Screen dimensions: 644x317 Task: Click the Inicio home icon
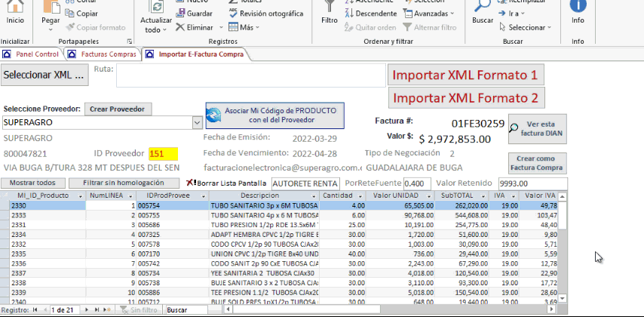[15, 8]
